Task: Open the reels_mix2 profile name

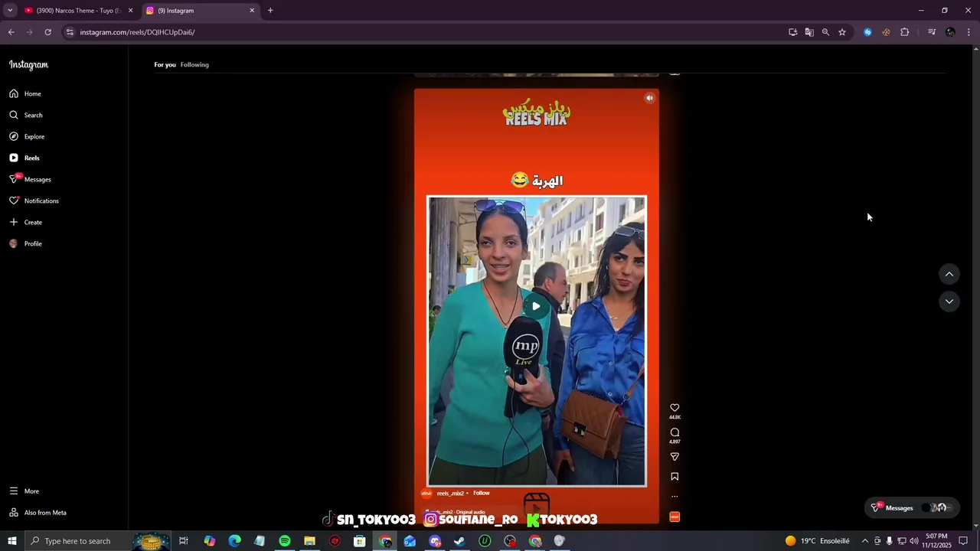Action: [450, 494]
